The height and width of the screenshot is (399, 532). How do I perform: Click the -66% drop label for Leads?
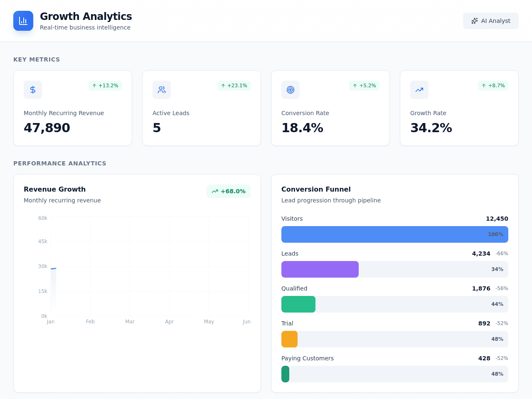point(502,254)
